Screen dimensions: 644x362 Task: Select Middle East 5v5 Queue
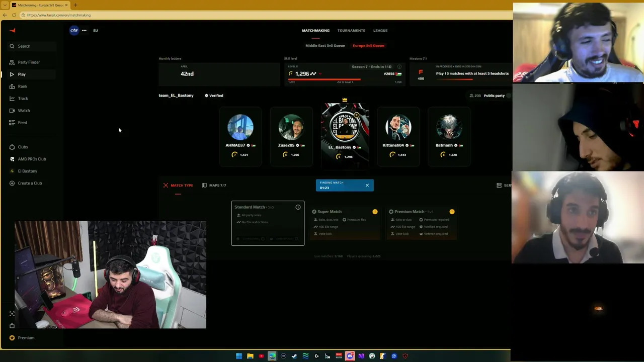click(x=325, y=46)
